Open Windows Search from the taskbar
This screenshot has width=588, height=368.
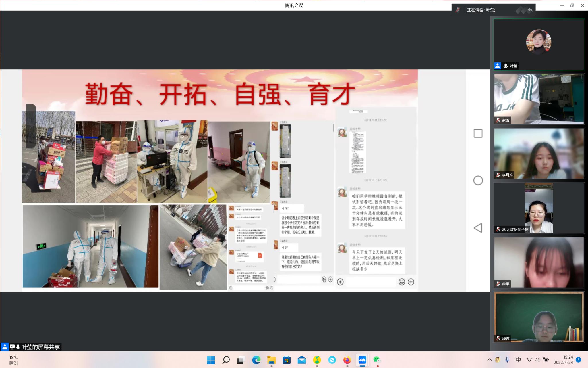click(226, 360)
